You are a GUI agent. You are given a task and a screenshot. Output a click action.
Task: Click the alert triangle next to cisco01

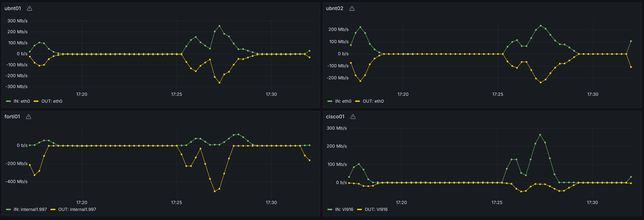(353, 117)
